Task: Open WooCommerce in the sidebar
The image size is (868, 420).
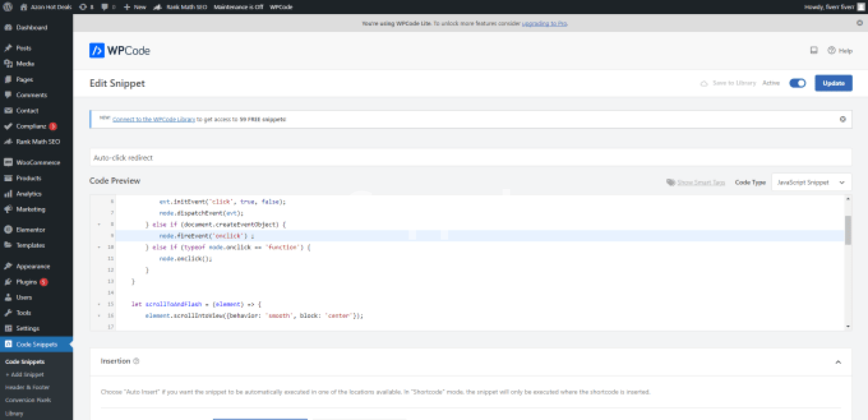Action: pyautogui.click(x=38, y=162)
